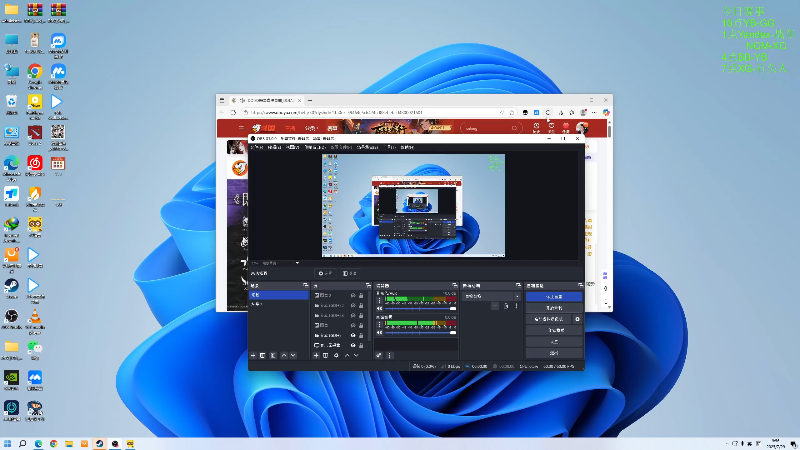Click the add source plus icon in OBS
Viewport: 800px width, 450px height.
[x=316, y=356]
